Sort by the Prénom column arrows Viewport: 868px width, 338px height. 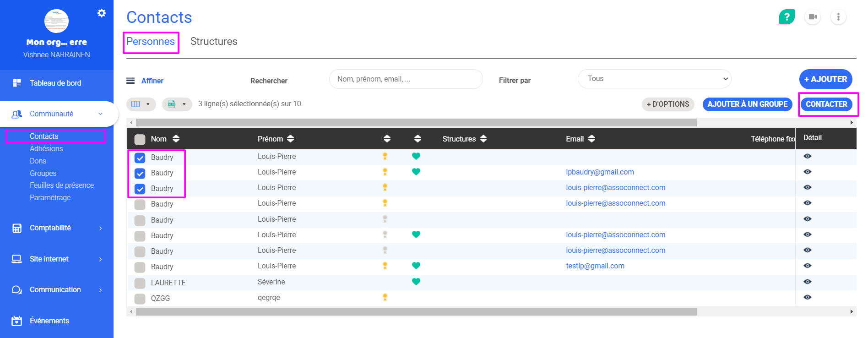click(x=291, y=139)
